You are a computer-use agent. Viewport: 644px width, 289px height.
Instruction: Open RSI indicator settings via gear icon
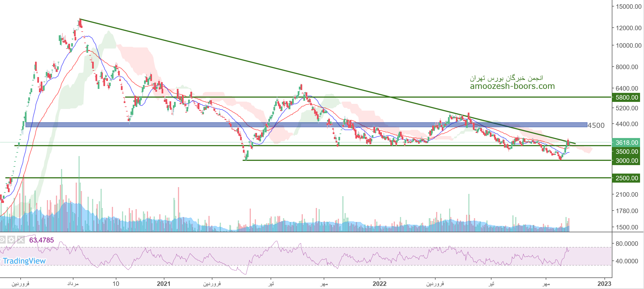point(11,240)
